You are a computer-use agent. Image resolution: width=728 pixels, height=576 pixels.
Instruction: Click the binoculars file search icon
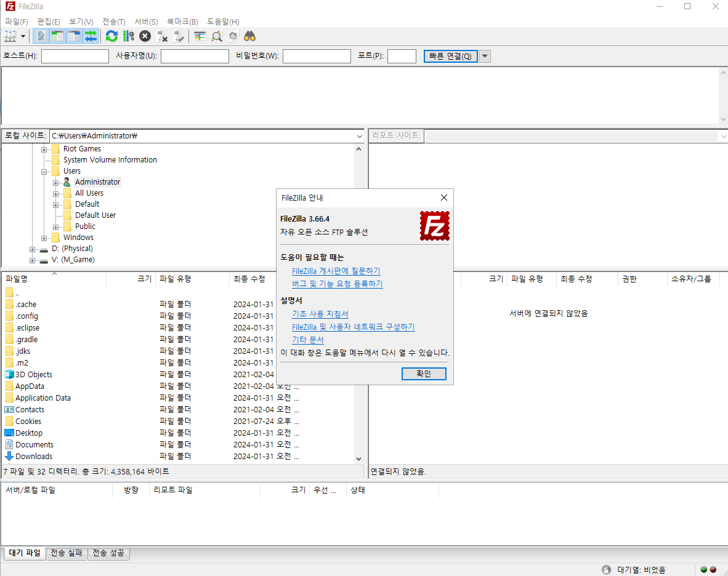pos(250,36)
